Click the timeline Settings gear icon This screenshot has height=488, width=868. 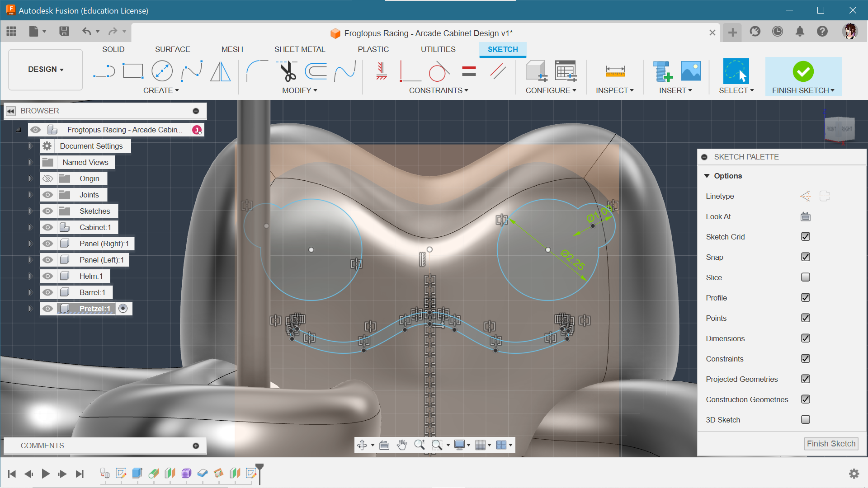coord(854,474)
